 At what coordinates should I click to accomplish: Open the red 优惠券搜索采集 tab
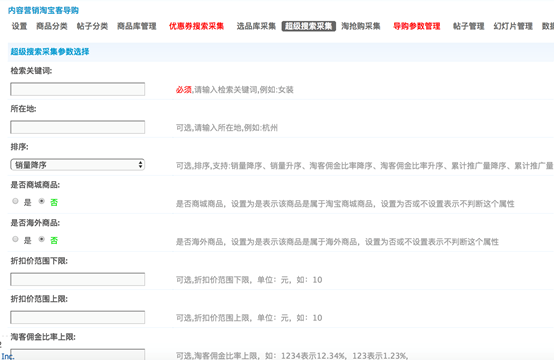(x=196, y=26)
